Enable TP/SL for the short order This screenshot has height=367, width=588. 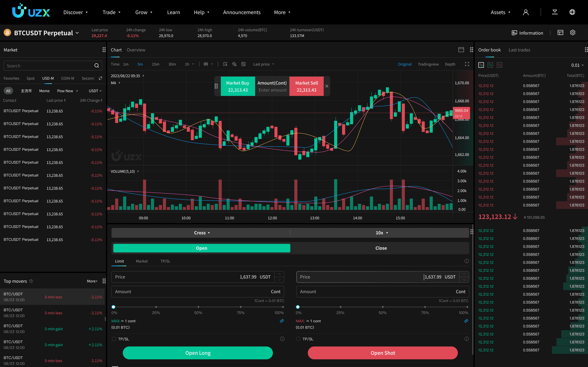click(x=298, y=339)
